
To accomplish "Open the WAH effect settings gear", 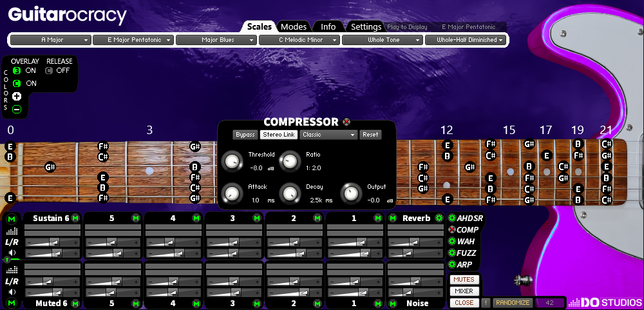I will (x=452, y=241).
